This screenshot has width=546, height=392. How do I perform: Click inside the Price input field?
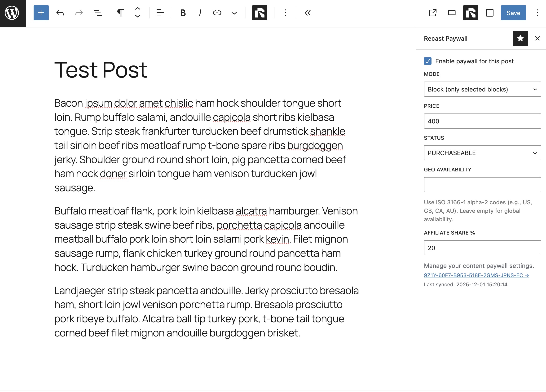tap(482, 121)
